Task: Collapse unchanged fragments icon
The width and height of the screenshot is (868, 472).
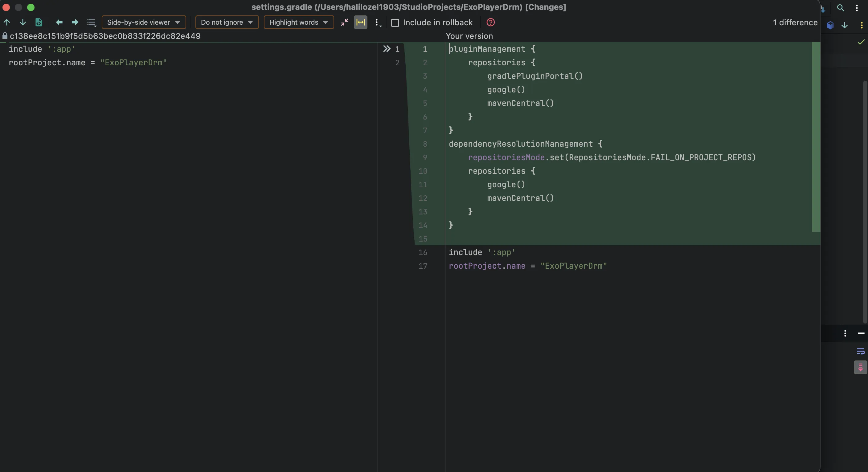Action: (x=344, y=22)
